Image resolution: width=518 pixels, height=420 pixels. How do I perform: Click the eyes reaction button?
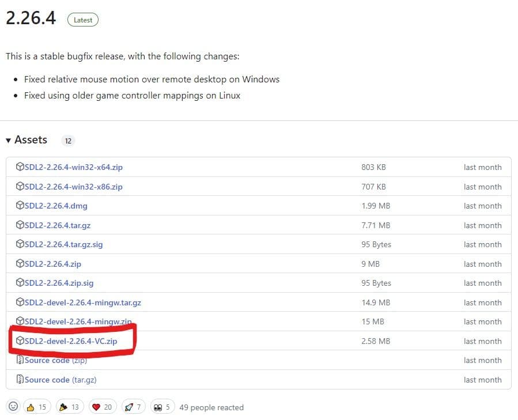pyautogui.click(x=162, y=407)
